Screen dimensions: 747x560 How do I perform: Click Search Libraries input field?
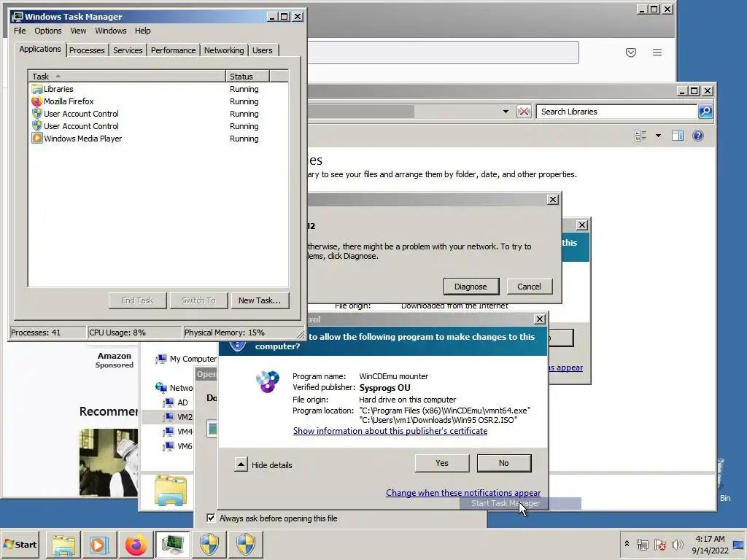tap(617, 112)
